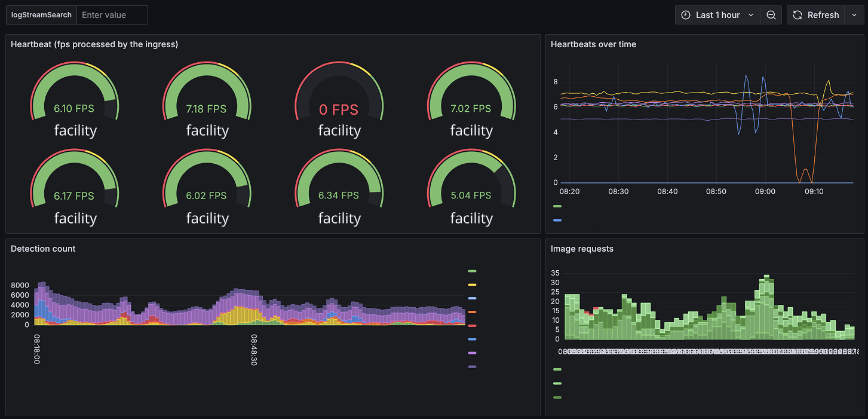The height and width of the screenshot is (419, 868).
Task: Toggle the blue series in Heartbeats over time legend
Action: coord(557,221)
